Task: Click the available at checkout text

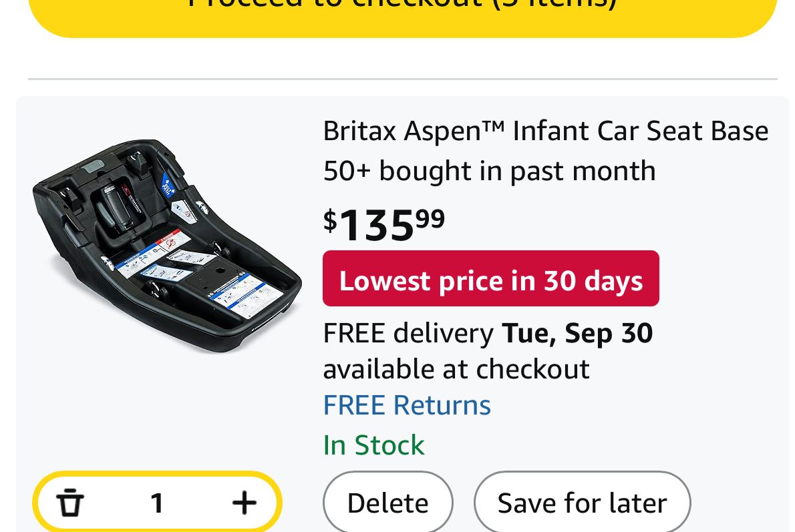Action: [456, 368]
